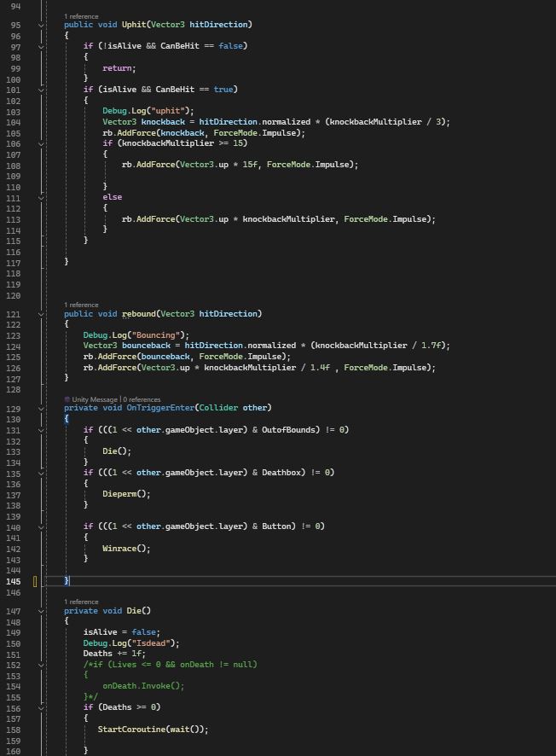Collapse the Deathbox if block on line 135

point(41,473)
